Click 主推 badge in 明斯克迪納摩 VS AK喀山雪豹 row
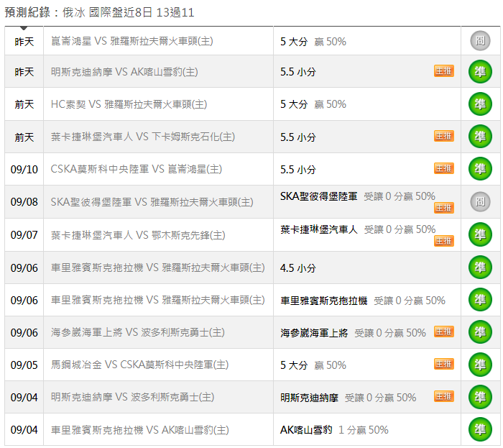 [443, 71]
